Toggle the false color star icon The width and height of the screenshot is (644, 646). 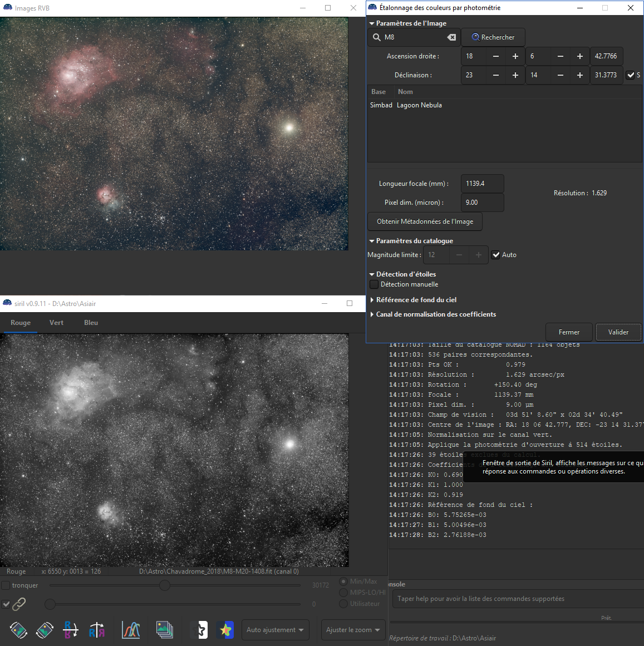click(x=225, y=630)
